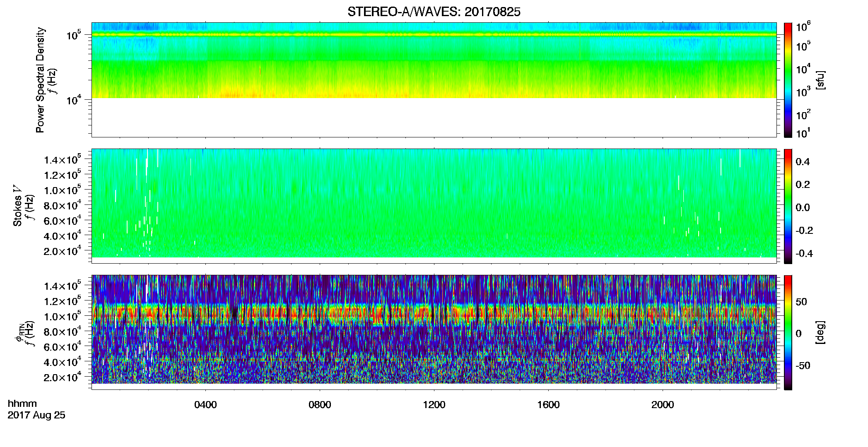Select the 1200 time axis label
The image size is (868, 447).
pyautogui.click(x=434, y=405)
